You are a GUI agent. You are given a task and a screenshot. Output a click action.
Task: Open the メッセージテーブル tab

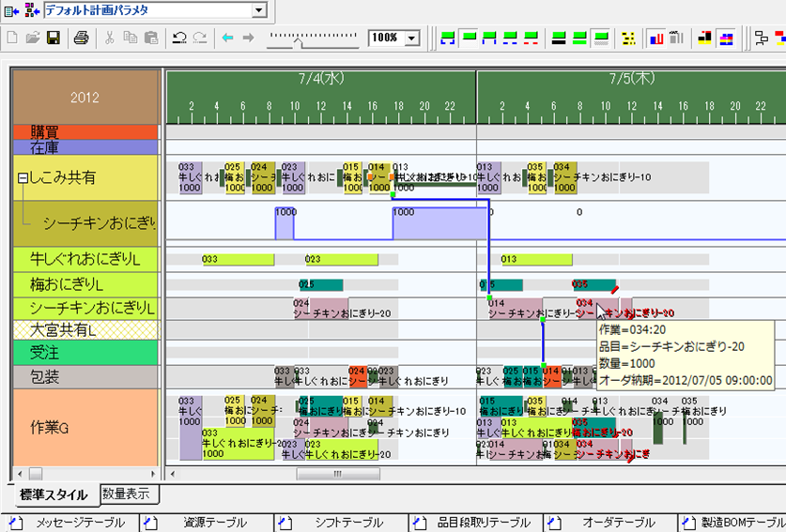tap(70, 523)
